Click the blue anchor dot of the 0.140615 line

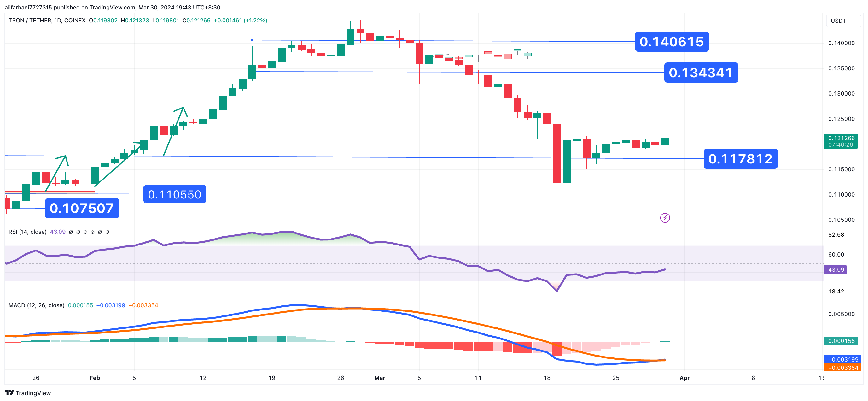(252, 40)
